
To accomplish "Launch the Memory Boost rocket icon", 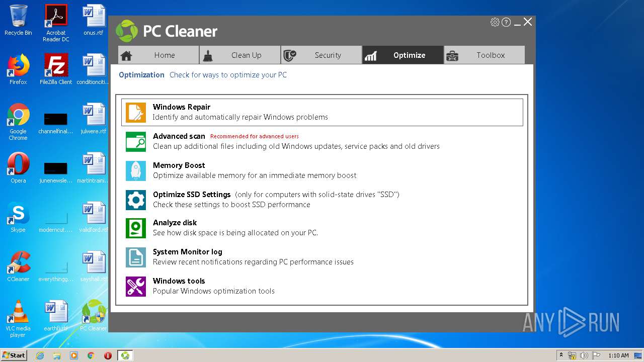I will click(x=136, y=171).
